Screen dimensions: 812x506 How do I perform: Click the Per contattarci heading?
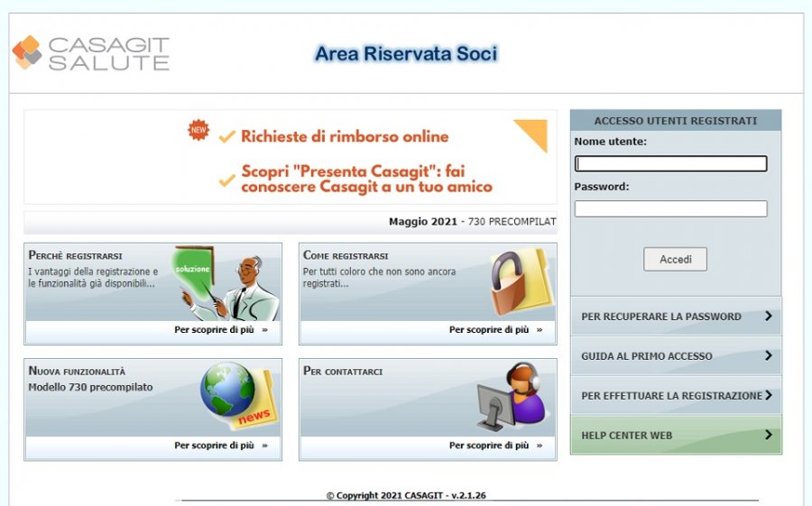coord(343,371)
